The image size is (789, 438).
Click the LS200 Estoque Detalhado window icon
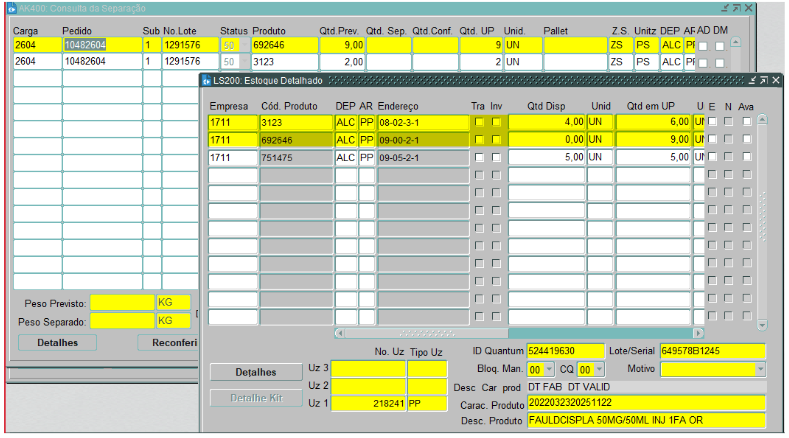click(x=206, y=80)
